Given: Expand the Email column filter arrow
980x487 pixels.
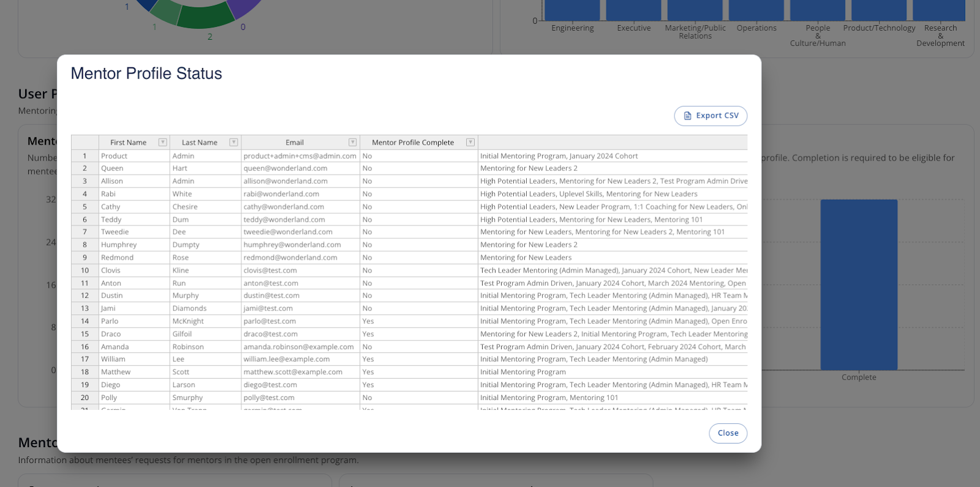Looking at the screenshot, I should pos(352,143).
